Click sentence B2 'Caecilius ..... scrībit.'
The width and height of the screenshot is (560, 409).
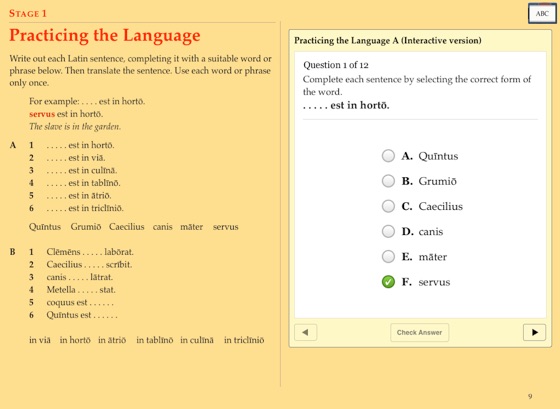(x=89, y=264)
